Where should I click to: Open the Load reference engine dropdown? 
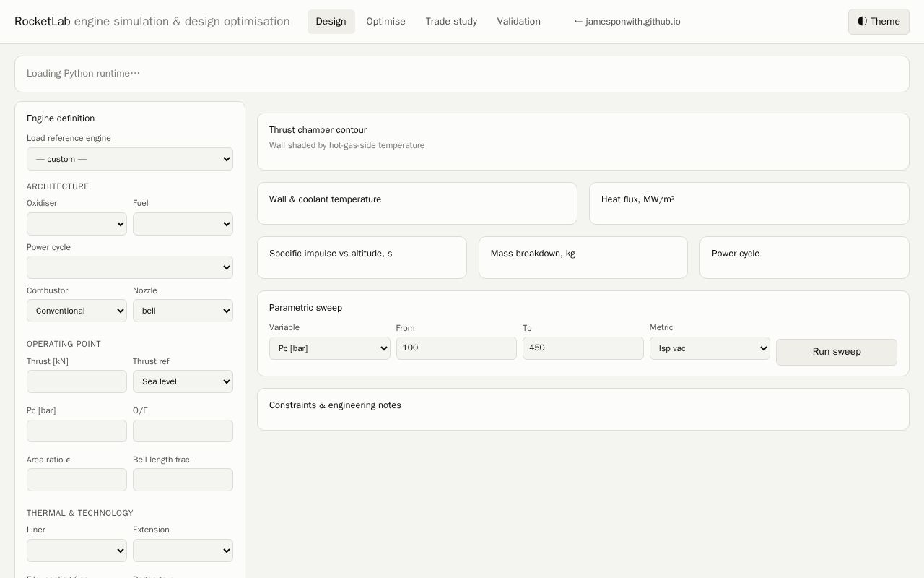(x=130, y=159)
